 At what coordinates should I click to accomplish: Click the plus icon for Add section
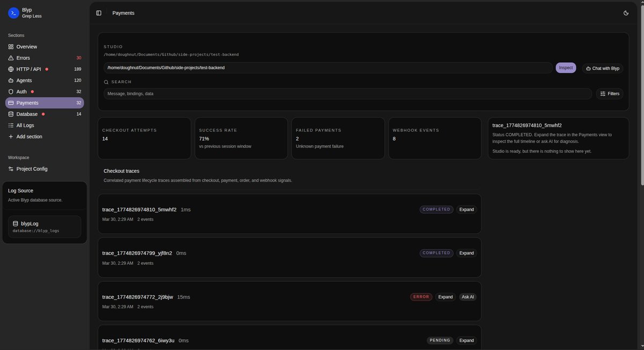(11, 137)
